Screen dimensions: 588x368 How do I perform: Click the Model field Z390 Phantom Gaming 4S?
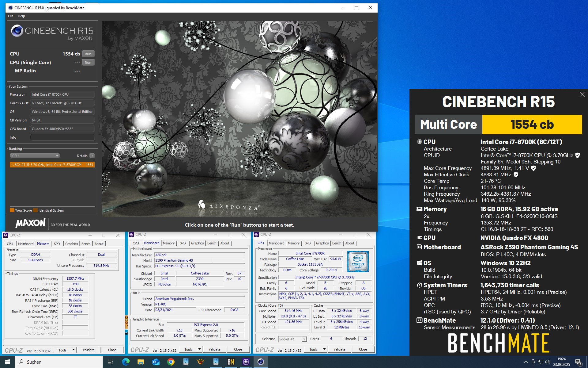click(183, 260)
